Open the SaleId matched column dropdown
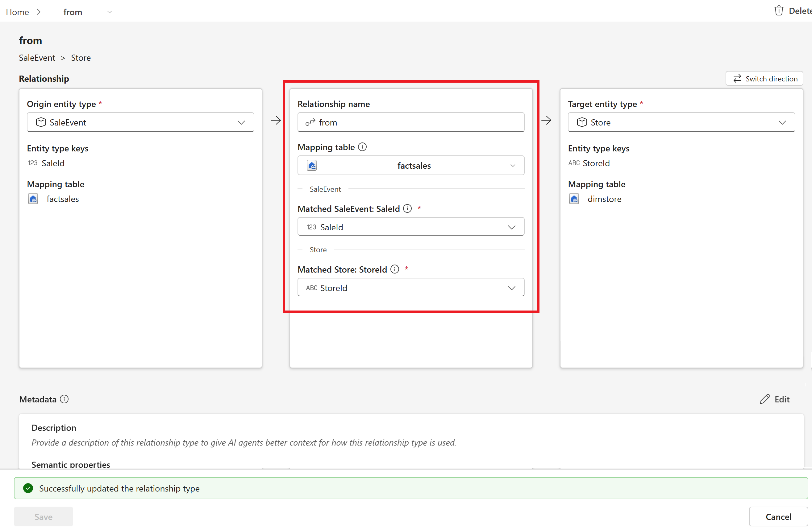The image size is (812, 531). click(411, 227)
